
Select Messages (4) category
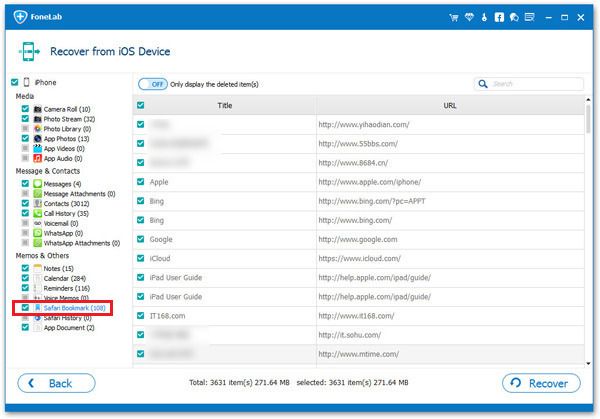62,184
